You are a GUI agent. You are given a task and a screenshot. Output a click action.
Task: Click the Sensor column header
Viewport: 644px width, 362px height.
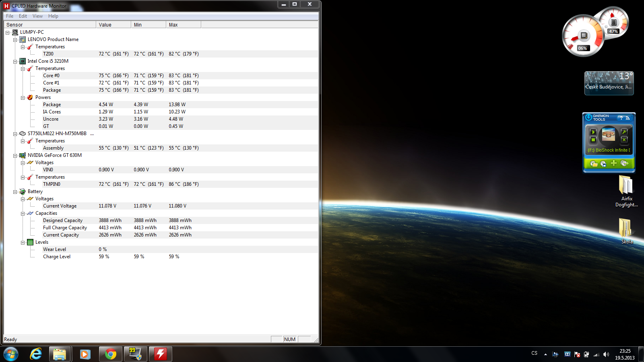tap(50, 25)
